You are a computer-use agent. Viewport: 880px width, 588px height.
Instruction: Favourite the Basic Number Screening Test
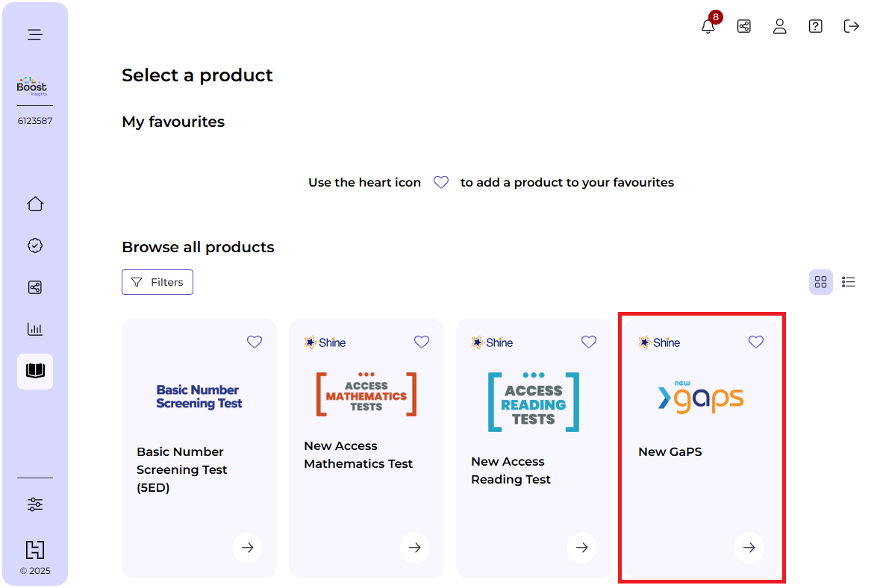(x=255, y=342)
